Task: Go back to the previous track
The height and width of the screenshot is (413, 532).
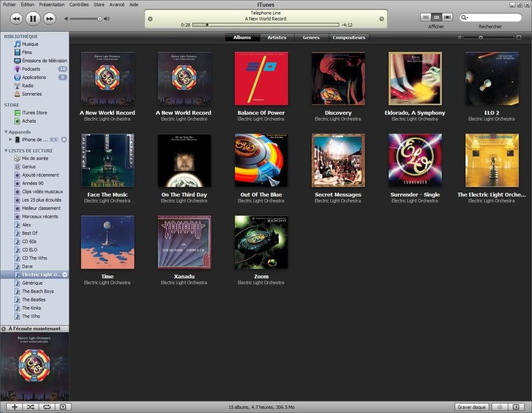Action: [x=16, y=19]
